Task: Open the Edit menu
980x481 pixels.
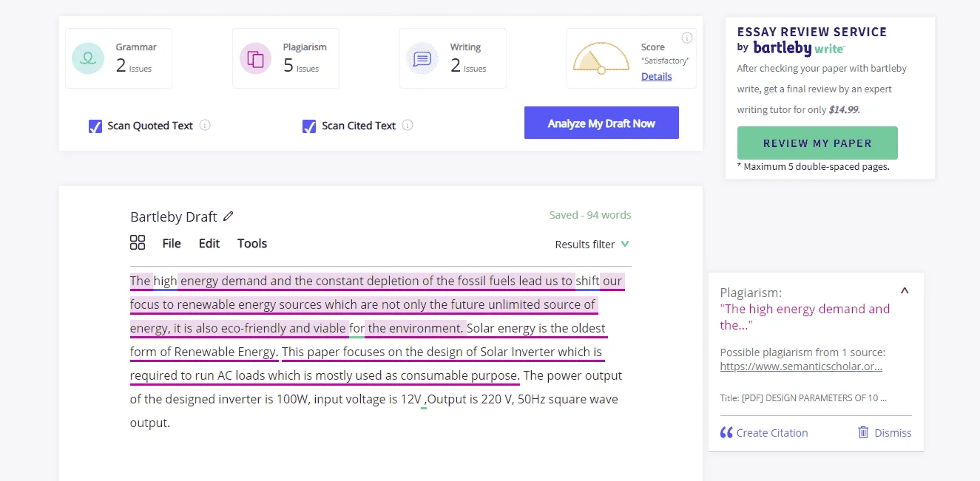Action: click(x=209, y=243)
